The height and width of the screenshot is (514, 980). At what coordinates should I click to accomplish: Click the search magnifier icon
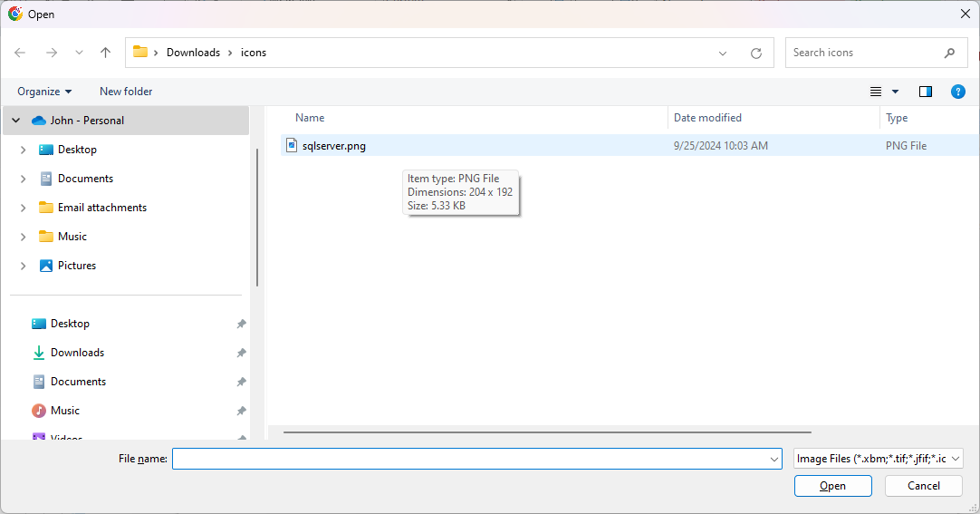pyautogui.click(x=949, y=53)
